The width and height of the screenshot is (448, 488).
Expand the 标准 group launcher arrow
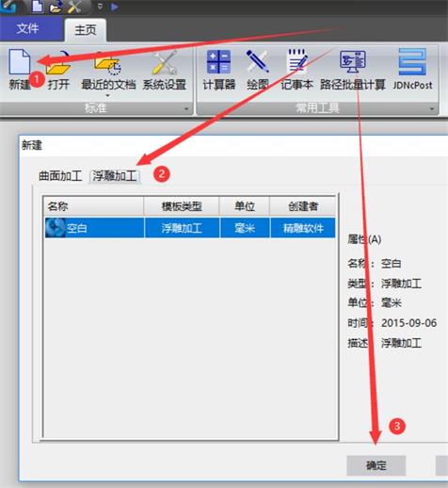coord(186,109)
